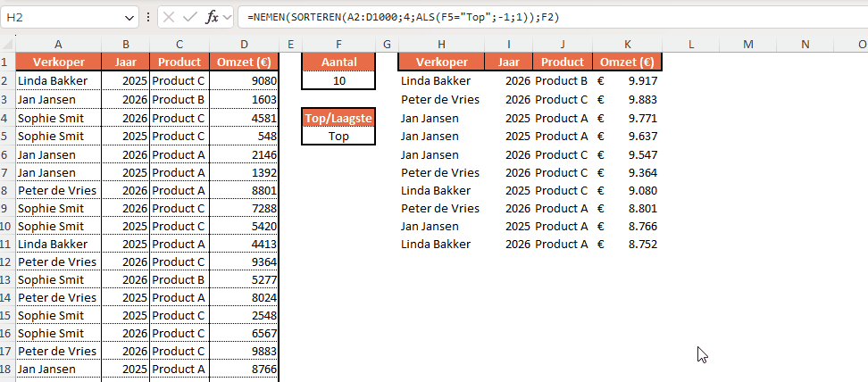Click the orange Aantal header cell
Image resolution: width=868 pixels, height=382 pixels.
338,62
